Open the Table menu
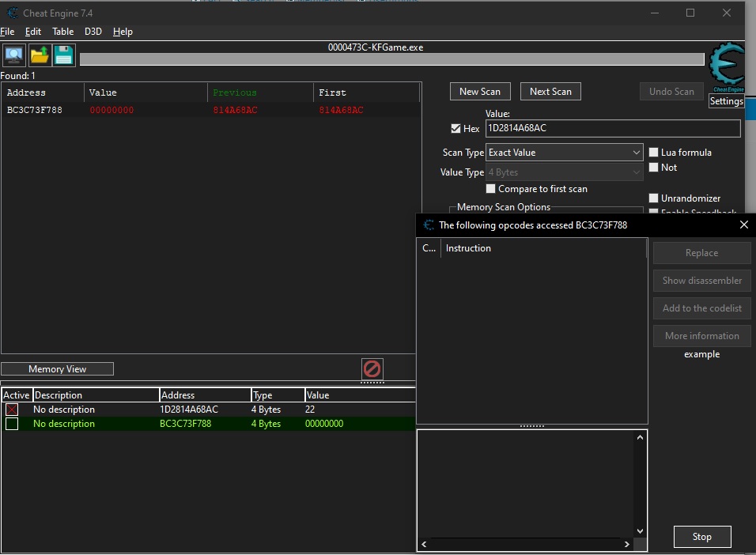 tap(62, 32)
